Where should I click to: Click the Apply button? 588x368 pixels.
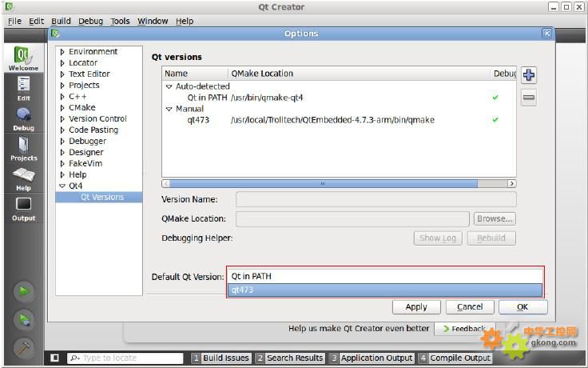click(x=416, y=306)
